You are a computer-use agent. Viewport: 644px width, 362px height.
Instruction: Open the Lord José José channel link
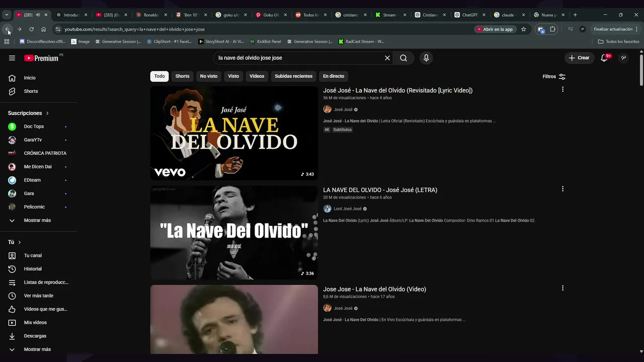(348, 209)
